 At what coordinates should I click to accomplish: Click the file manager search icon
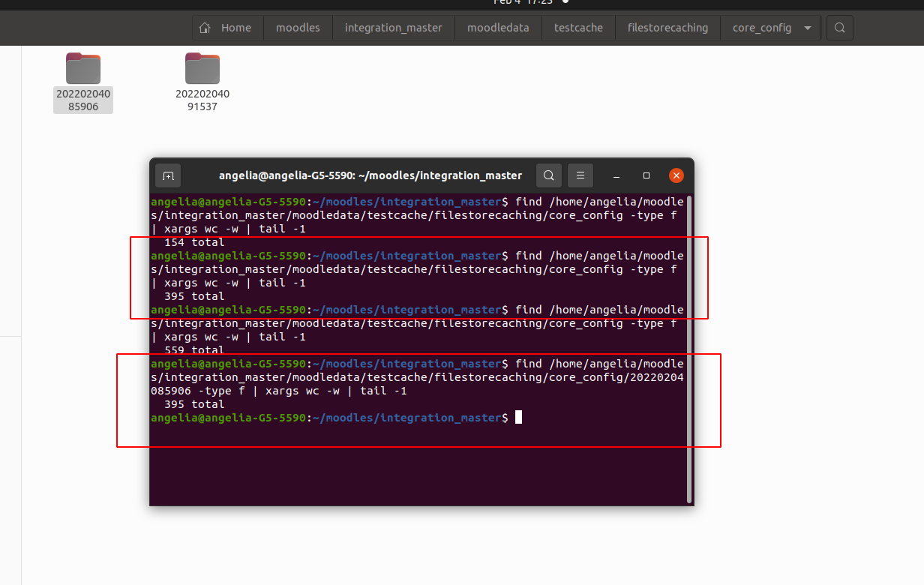[839, 28]
